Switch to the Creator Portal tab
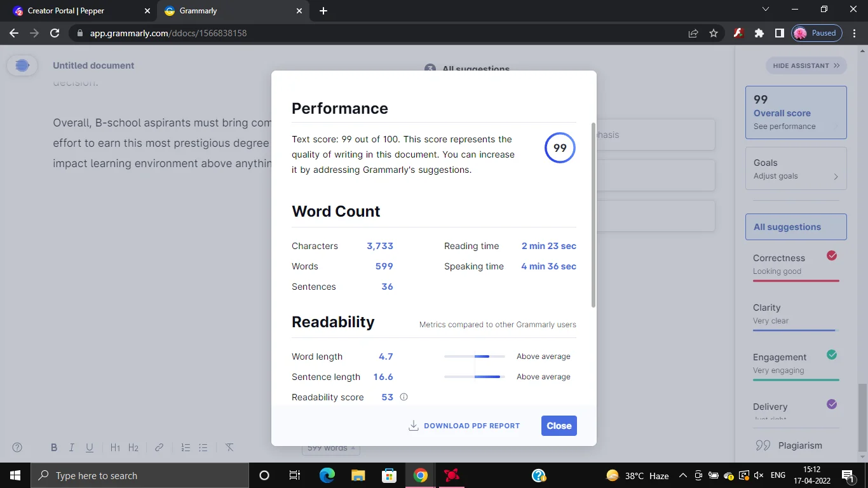This screenshot has height=488, width=868. pyautogui.click(x=75, y=11)
